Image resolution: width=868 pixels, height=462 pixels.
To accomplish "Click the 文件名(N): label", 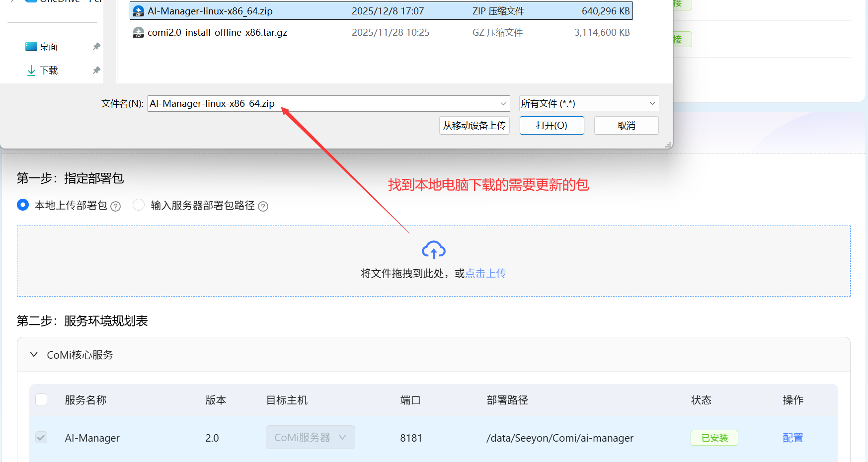I will point(122,103).
